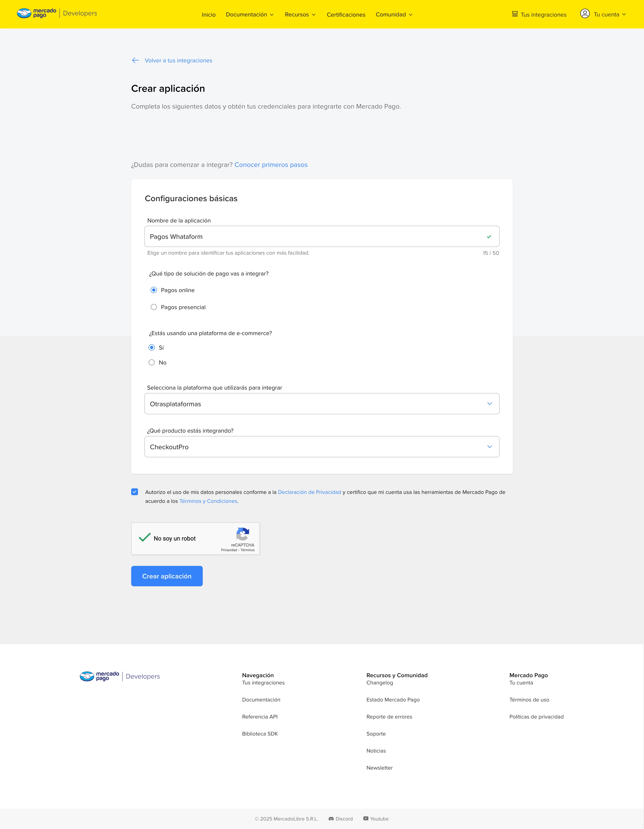This screenshot has width=644, height=829.
Task: Go to Certificaciones in the top menu
Action: (x=346, y=15)
